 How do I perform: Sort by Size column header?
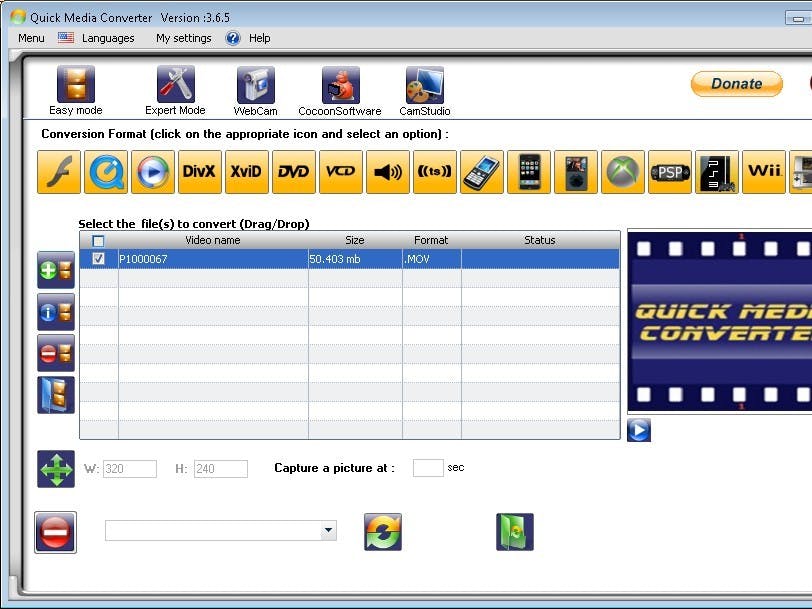coord(355,240)
